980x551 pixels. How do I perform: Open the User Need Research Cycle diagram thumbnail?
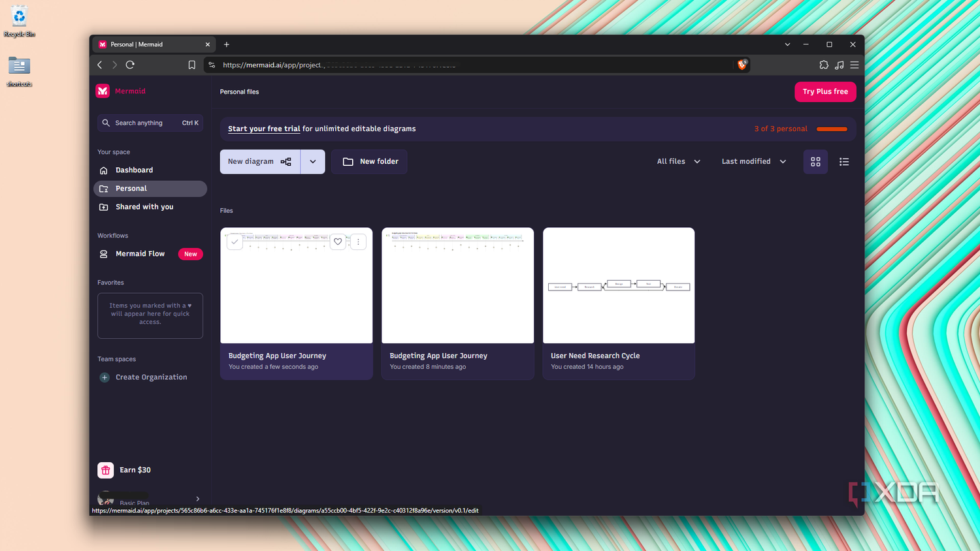[x=619, y=285]
